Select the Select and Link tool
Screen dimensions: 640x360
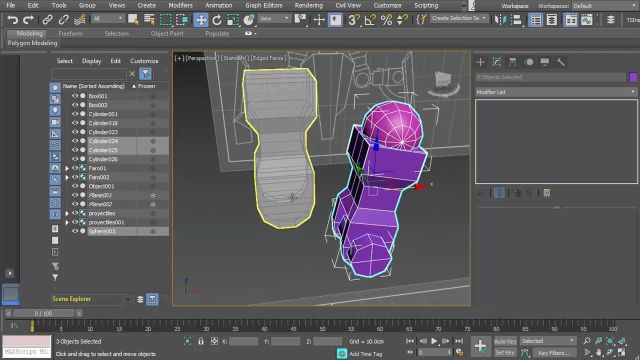48,20
